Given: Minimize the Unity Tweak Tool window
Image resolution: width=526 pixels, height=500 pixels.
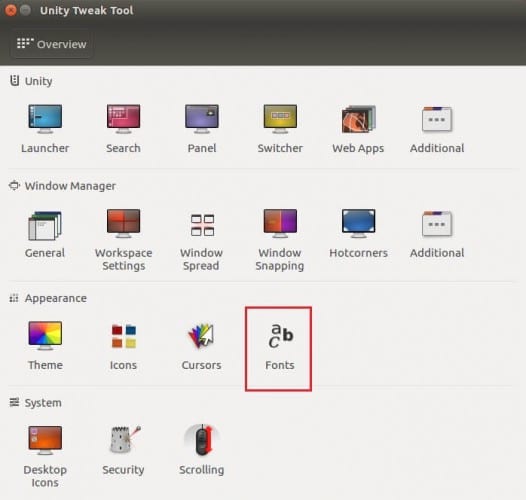Looking at the screenshot, I should point(25,10).
